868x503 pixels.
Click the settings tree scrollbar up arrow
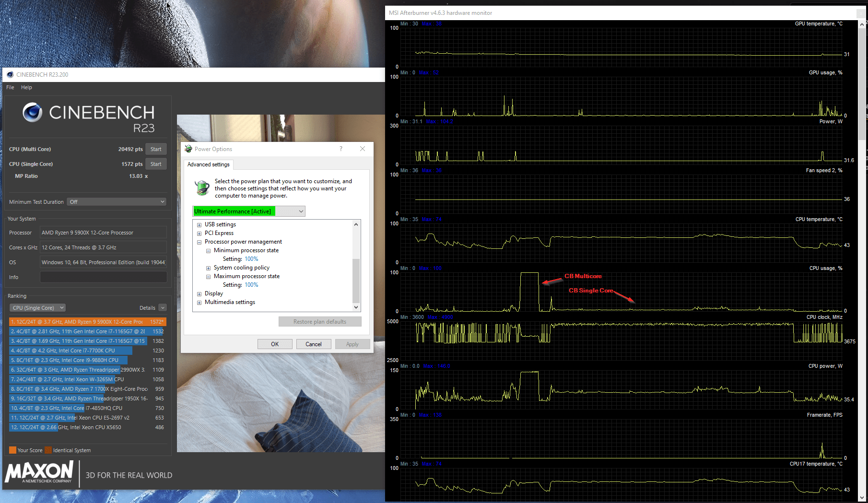coord(356,224)
